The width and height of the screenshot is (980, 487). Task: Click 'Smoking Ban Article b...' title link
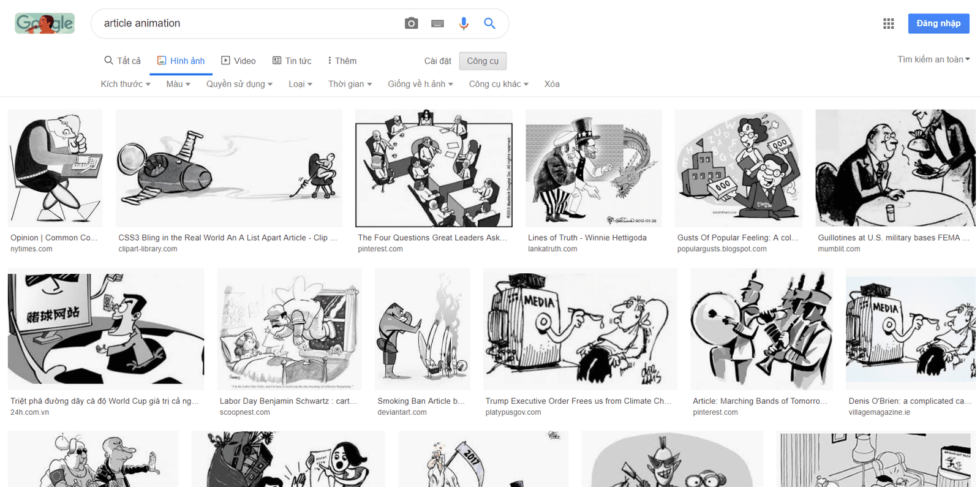point(421,401)
